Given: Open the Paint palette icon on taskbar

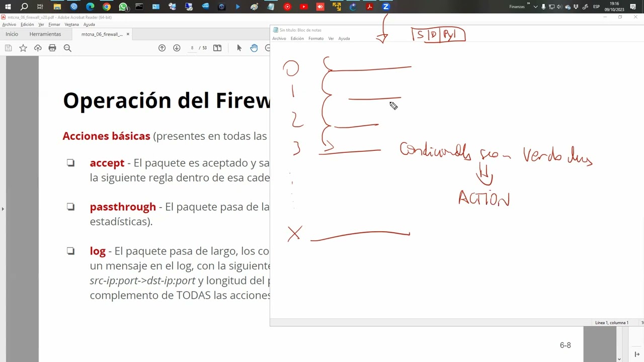Looking at the screenshot, I should [254, 7].
